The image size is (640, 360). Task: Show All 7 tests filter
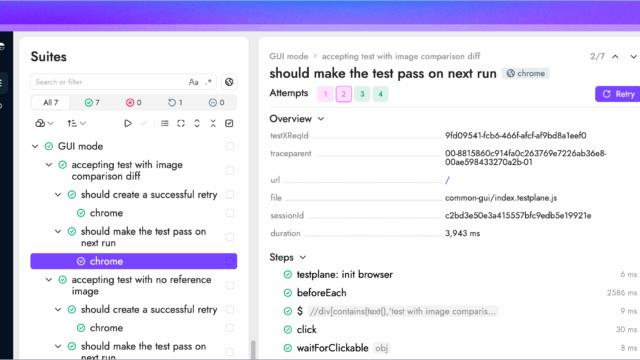[x=51, y=102]
